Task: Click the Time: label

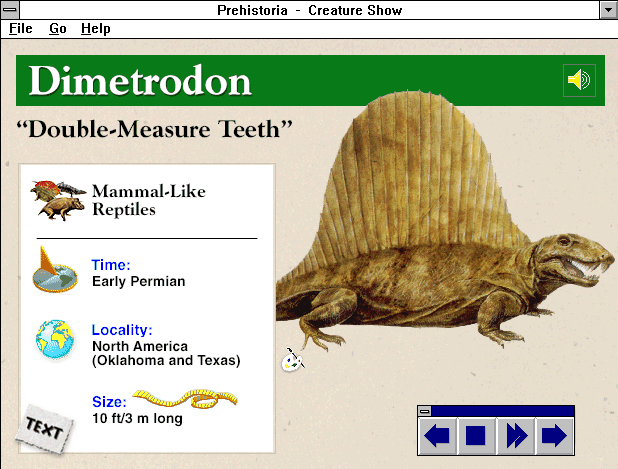Action: (x=111, y=265)
